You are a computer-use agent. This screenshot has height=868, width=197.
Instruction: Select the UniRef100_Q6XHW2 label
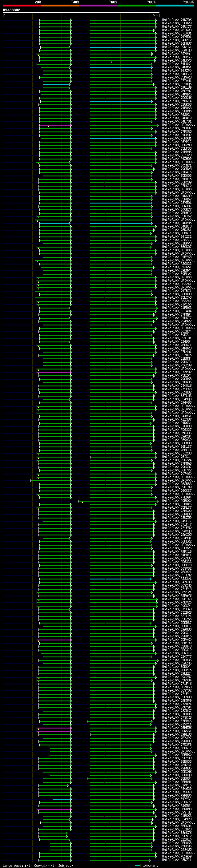[177, 392]
